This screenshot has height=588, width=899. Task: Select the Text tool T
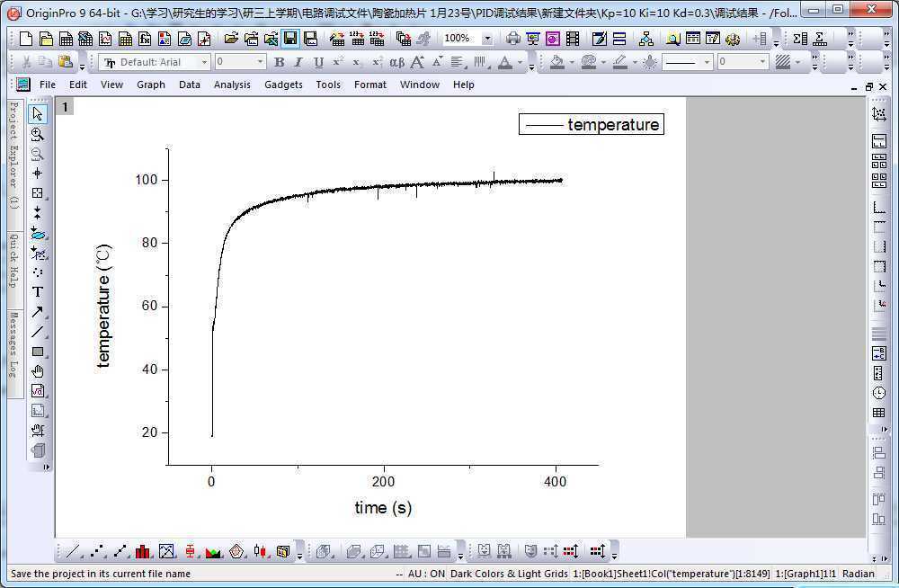[x=37, y=291]
